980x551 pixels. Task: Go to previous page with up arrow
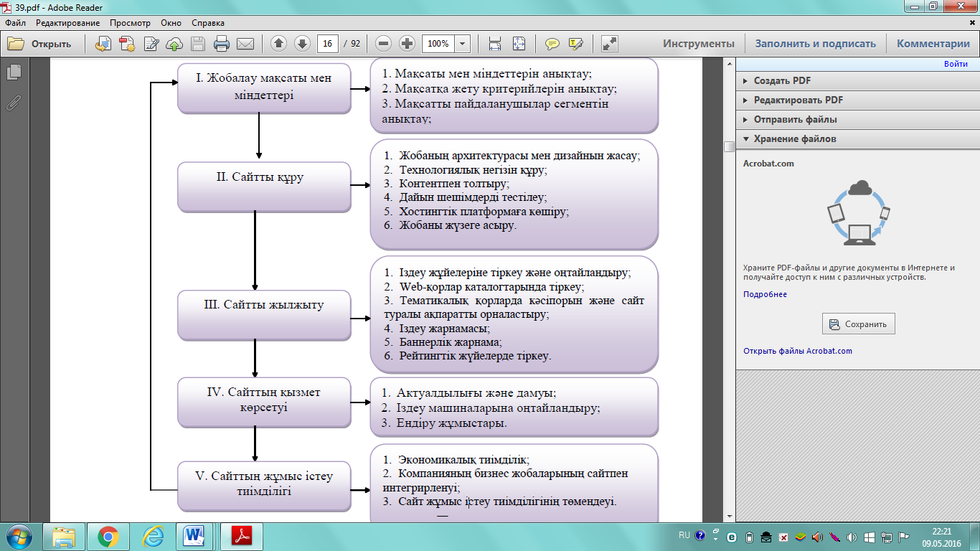(278, 44)
